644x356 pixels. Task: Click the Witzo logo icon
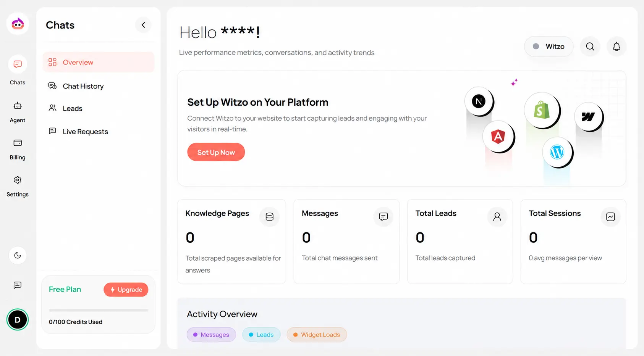tap(18, 24)
